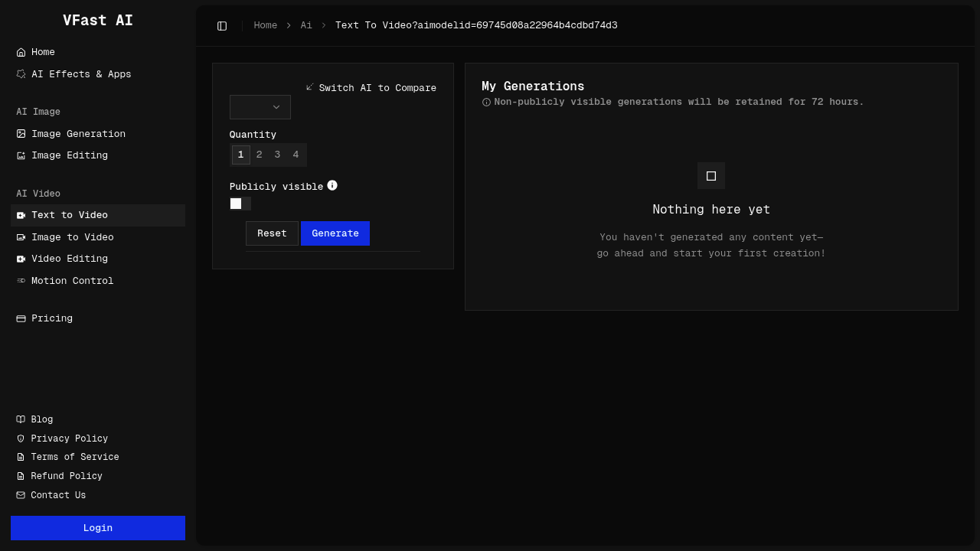980x551 pixels.
Task: Open AI Effects & Apps via its icon
Action: point(20,73)
